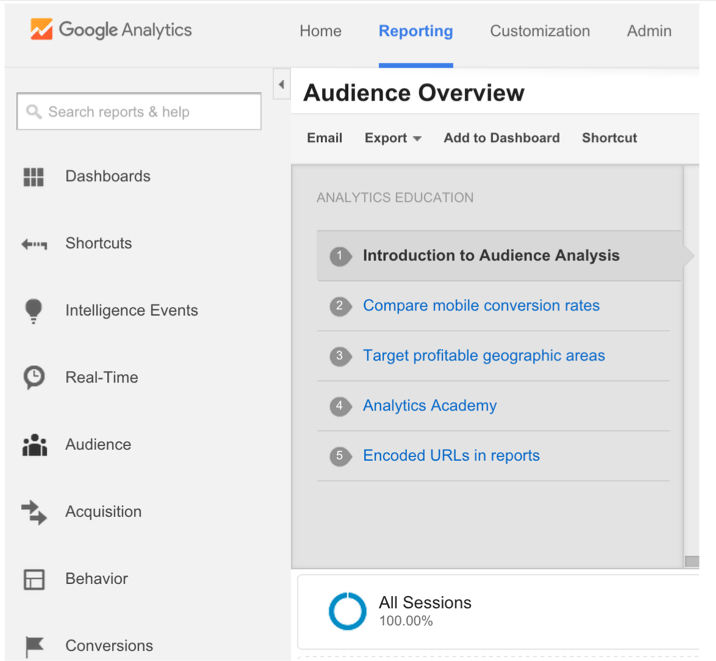The height and width of the screenshot is (661, 716).
Task: Open Intelligence Events in the sidebar
Action: (x=132, y=310)
